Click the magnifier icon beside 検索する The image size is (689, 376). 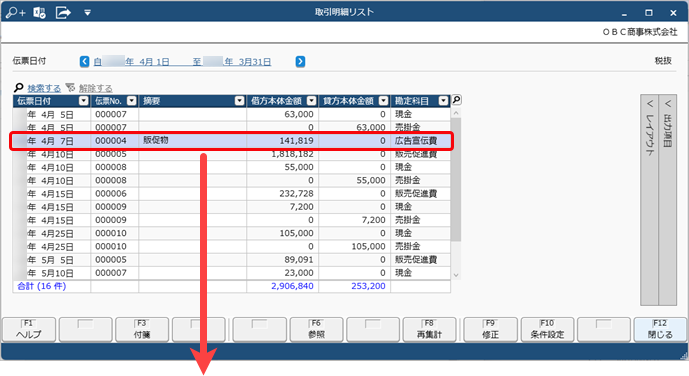(19, 88)
